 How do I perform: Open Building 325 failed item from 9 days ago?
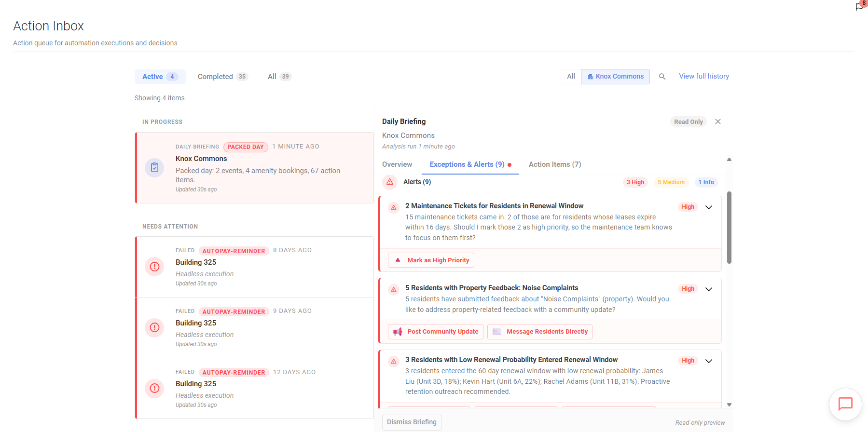tap(254, 327)
